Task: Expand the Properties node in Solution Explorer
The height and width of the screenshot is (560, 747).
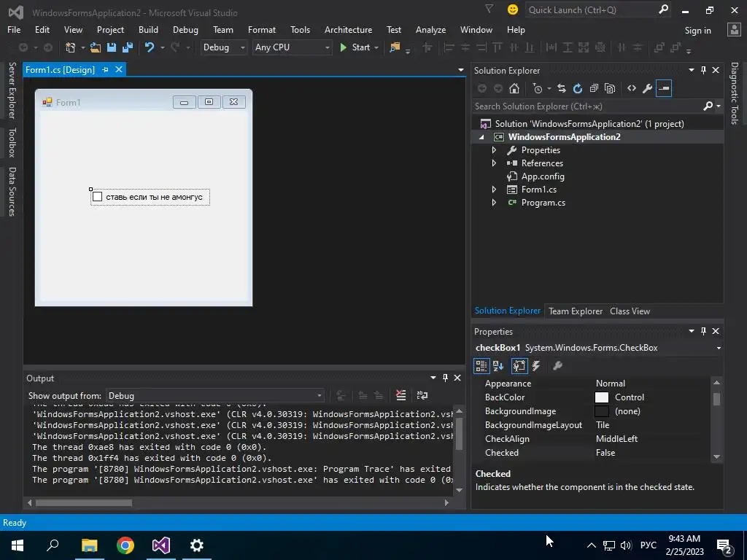Action: point(494,150)
